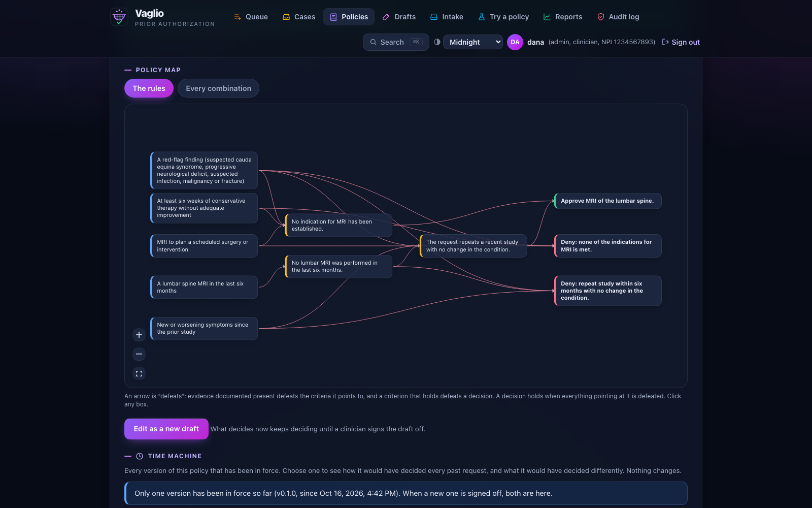
Task: Click the dana username text
Action: 535,42
